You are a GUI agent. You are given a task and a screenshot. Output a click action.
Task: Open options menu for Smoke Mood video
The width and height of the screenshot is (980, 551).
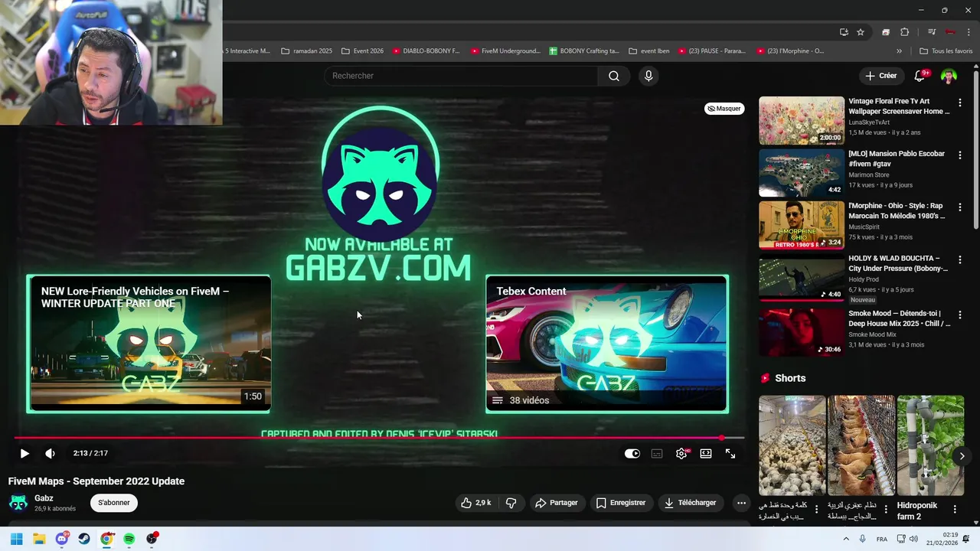tap(960, 315)
